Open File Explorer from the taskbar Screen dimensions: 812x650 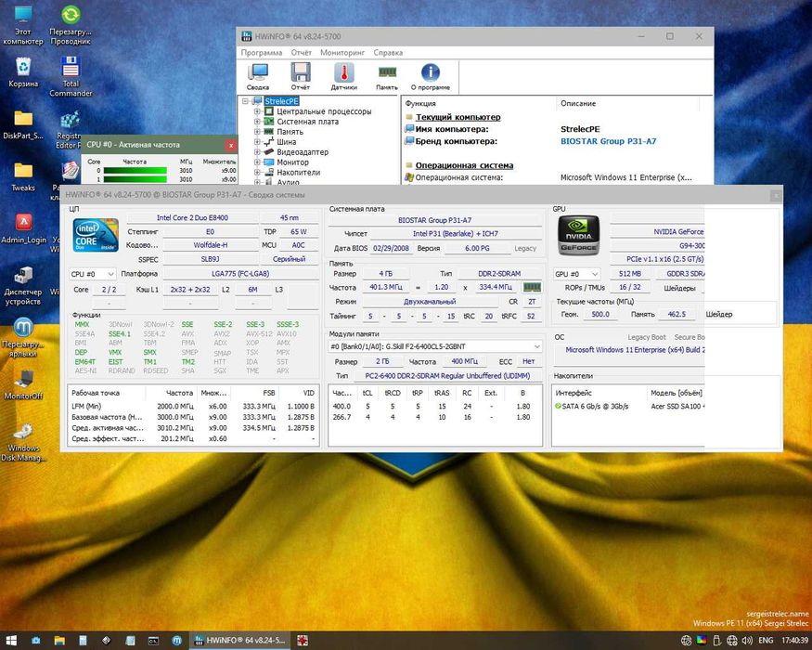tap(59, 641)
